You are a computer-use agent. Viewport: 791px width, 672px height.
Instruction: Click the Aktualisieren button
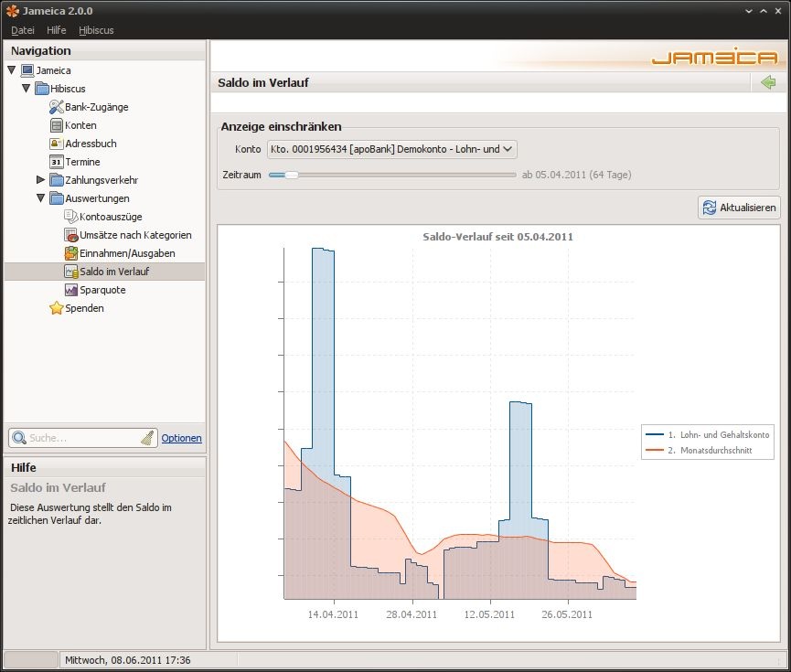point(739,208)
